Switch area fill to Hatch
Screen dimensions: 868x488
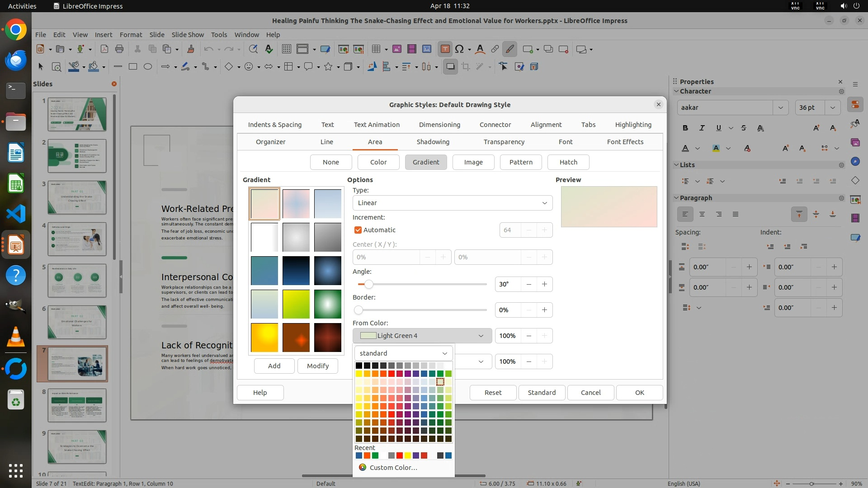[568, 162]
